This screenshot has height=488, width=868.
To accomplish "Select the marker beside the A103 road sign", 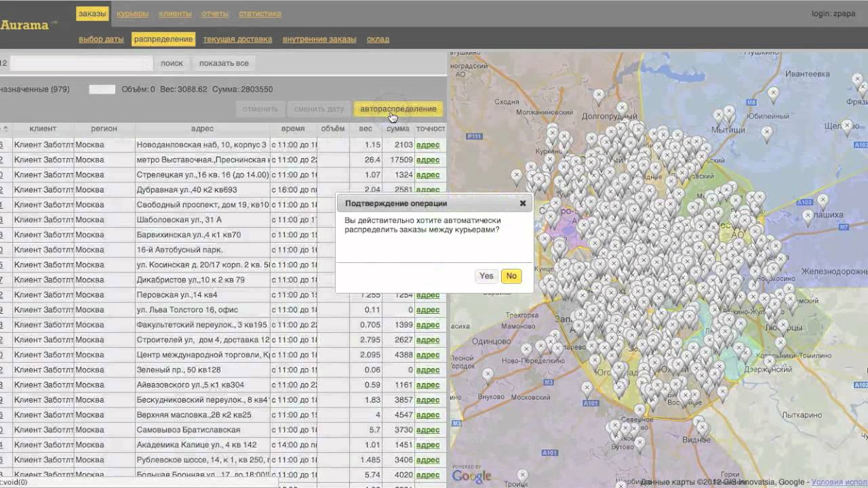I will pos(823,200).
